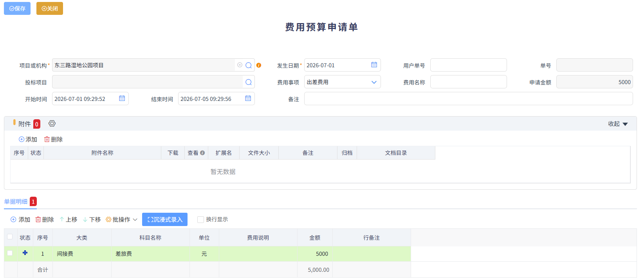Move row up with 上移
Image resolution: width=644 pixels, height=280 pixels.
pyautogui.click(x=69, y=220)
